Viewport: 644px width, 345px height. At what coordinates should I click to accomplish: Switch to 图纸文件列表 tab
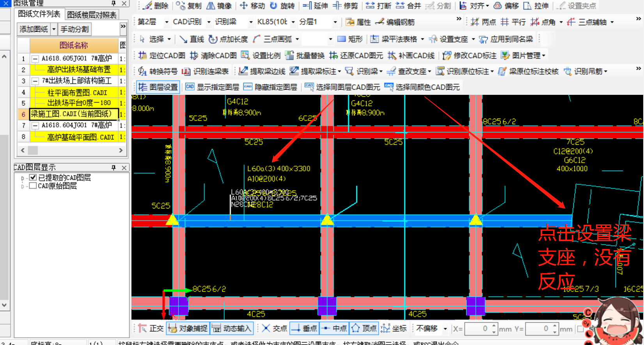39,14
